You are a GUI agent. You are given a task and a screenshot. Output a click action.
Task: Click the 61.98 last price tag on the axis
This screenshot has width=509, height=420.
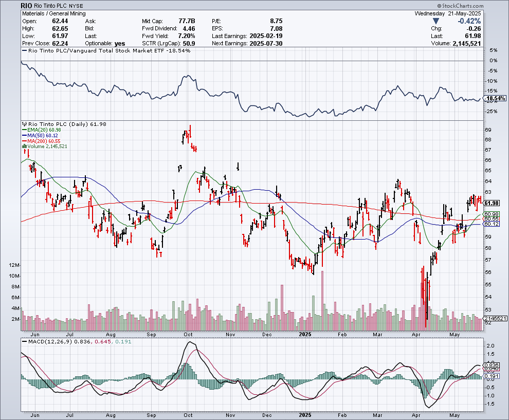coord(491,203)
